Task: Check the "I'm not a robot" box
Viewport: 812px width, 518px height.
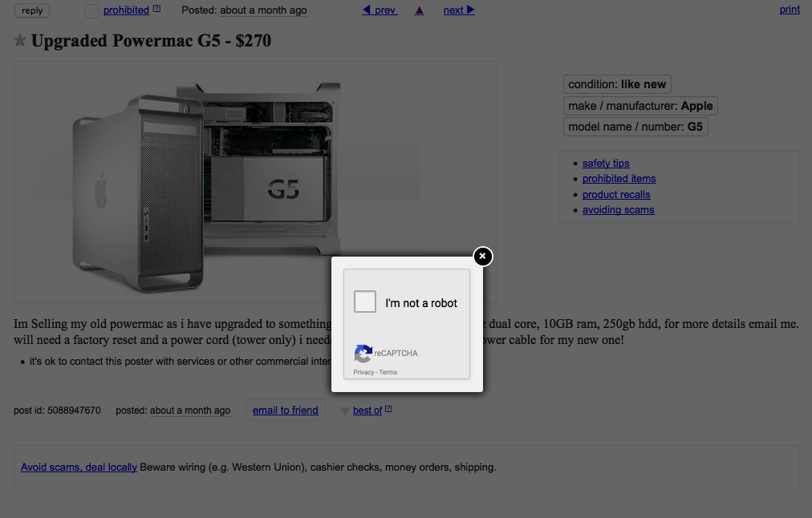Action: point(365,301)
